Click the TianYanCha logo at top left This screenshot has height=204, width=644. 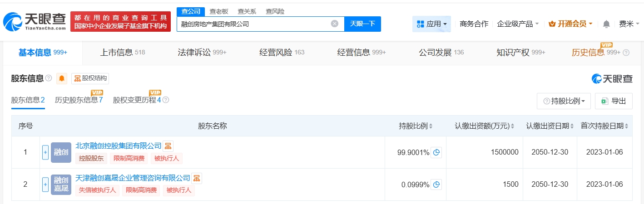point(35,22)
